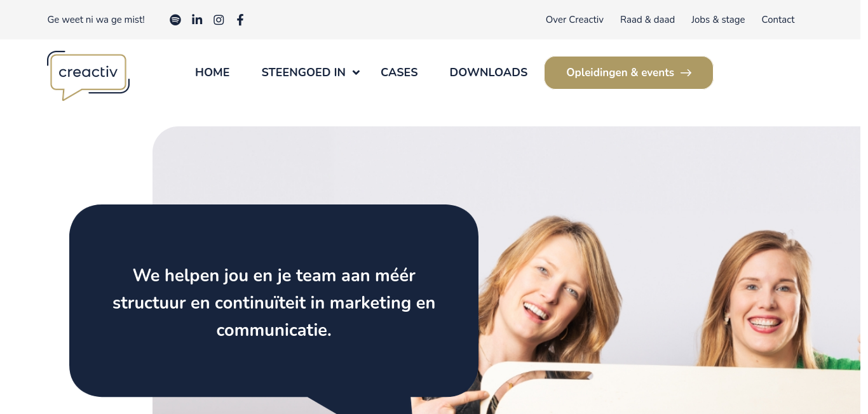Viewport: 868px width, 414px height.
Task: Expand the Steengoed in chevron arrow
Action: pyautogui.click(x=356, y=73)
